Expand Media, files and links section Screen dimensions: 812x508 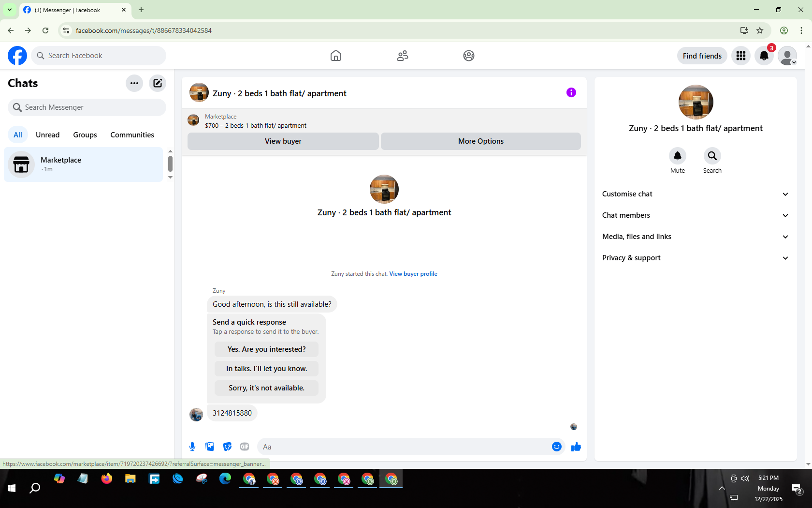[696, 237]
